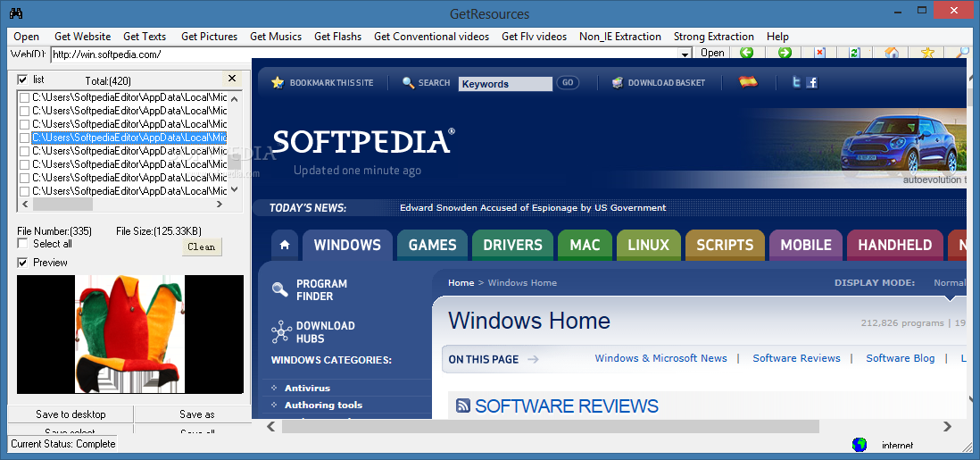Click the Favorites star toolbar icon
The image size is (980, 460).
(927, 54)
